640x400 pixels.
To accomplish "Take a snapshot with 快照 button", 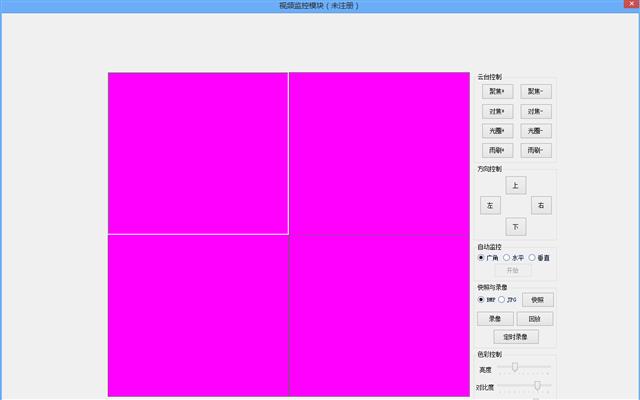I will pyautogui.click(x=537, y=299).
